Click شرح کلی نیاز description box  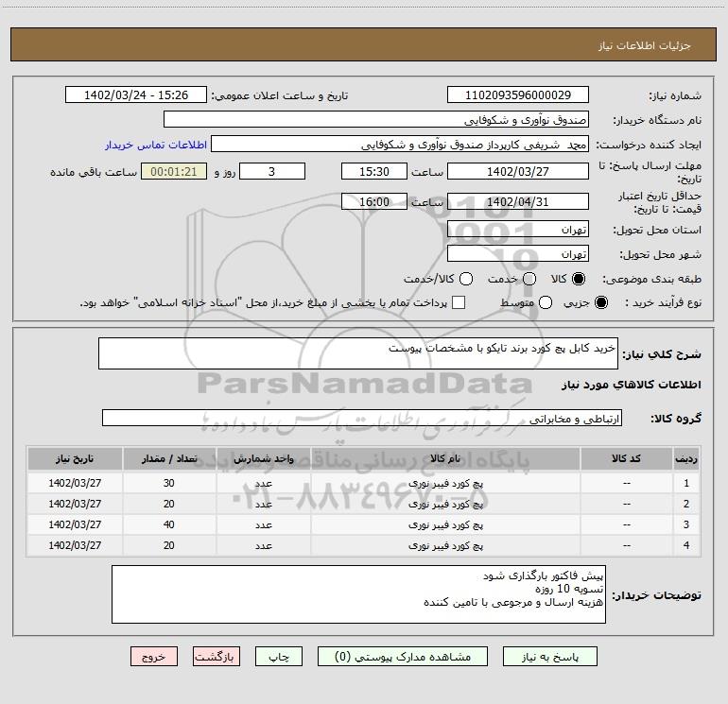[x=358, y=353]
